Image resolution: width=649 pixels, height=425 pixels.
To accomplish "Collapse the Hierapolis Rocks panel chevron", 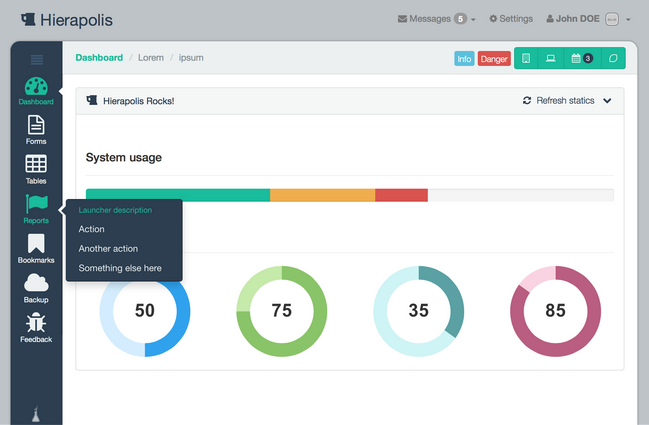I will pyautogui.click(x=607, y=101).
